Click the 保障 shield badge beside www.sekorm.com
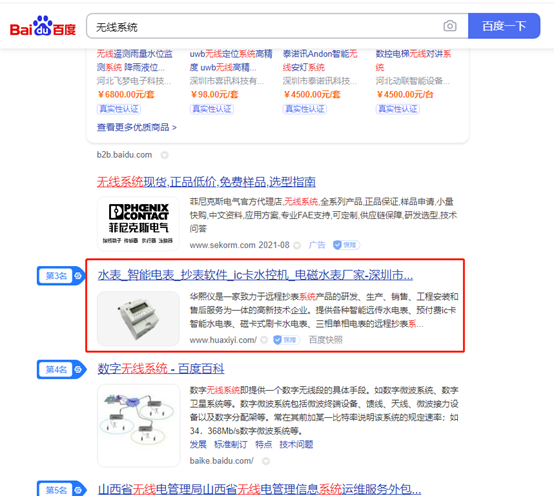Image resolution: width=554 pixels, height=496 pixels. pyautogui.click(x=346, y=245)
